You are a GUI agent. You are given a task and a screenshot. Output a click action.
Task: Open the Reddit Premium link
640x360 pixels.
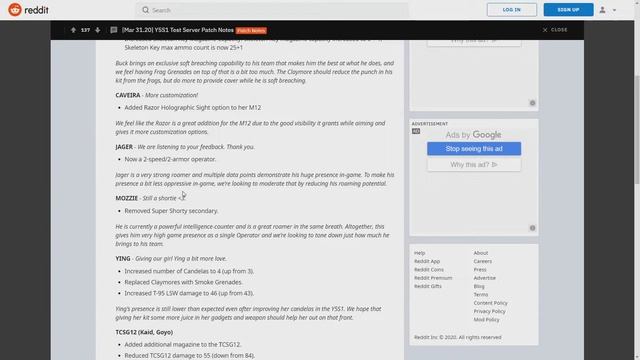433,278
